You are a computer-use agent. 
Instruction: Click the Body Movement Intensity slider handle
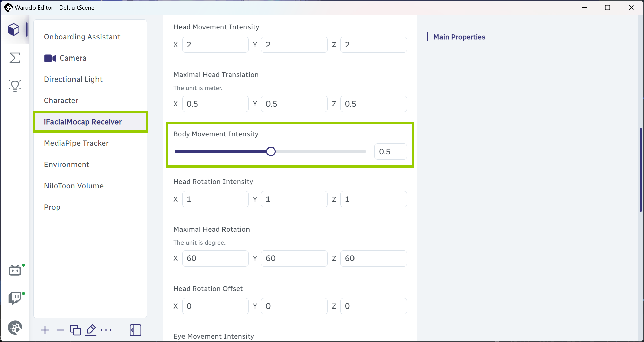click(x=271, y=152)
